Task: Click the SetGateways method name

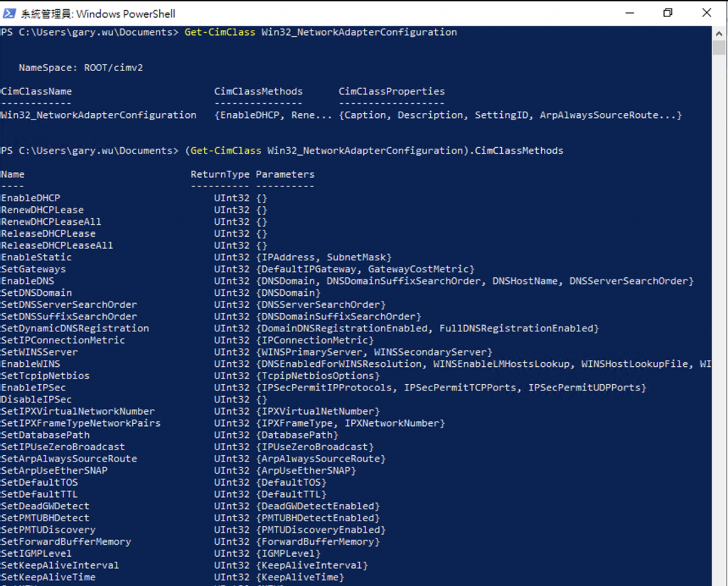Action: pyautogui.click(x=33, y=270)
